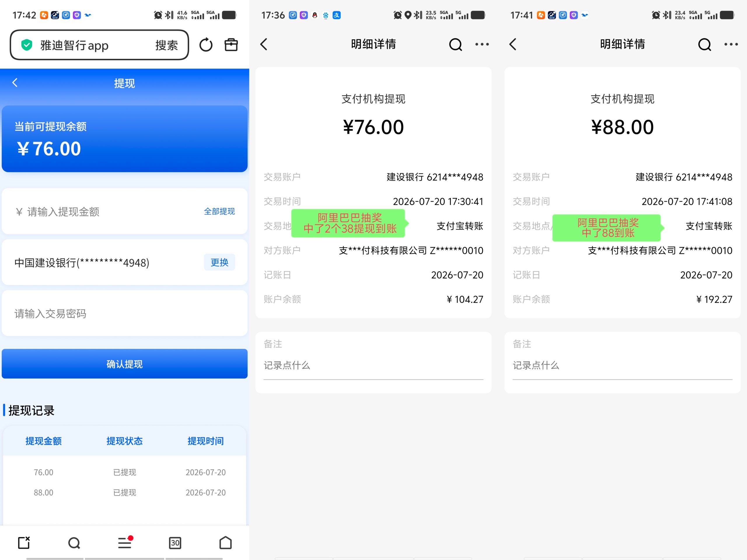Tap the back arrow on the ¥88.00 detail screen
Viewport: 747px width, 560px height.
click(513, 44)
